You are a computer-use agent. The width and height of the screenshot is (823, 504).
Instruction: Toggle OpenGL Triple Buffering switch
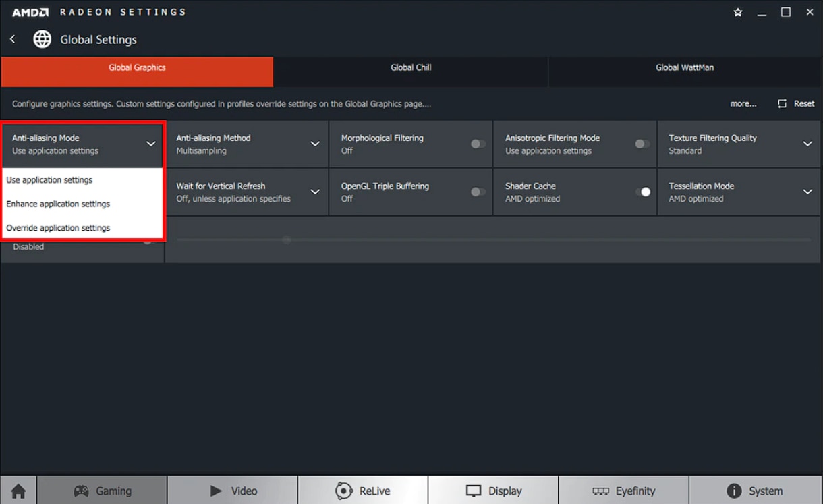click(478, 192)
